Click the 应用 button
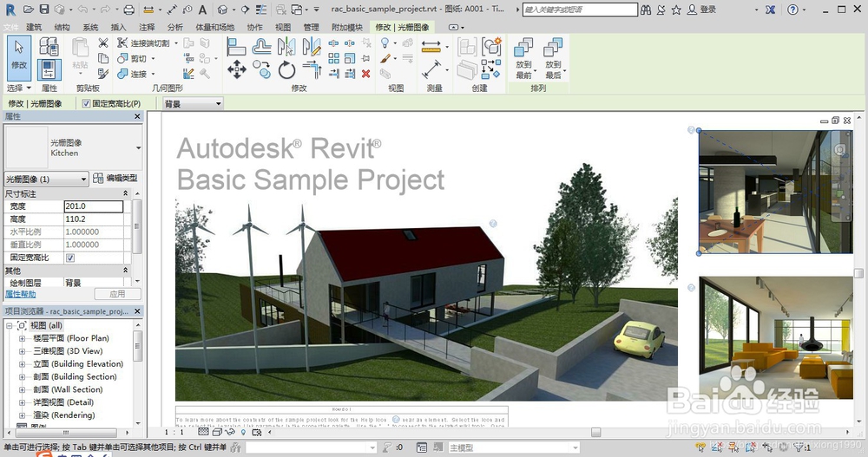Image resolution: width=868 pixels, height=457 pixels. point(117,294)
